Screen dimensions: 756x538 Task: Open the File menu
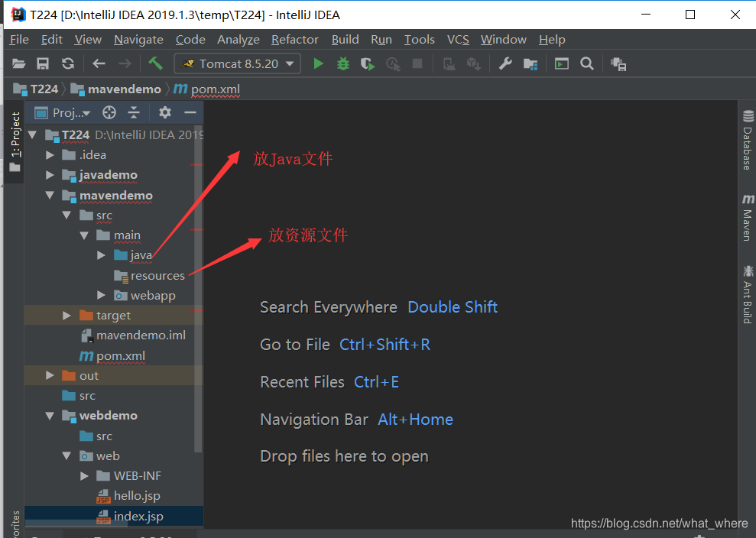click(x=19, y=40)
